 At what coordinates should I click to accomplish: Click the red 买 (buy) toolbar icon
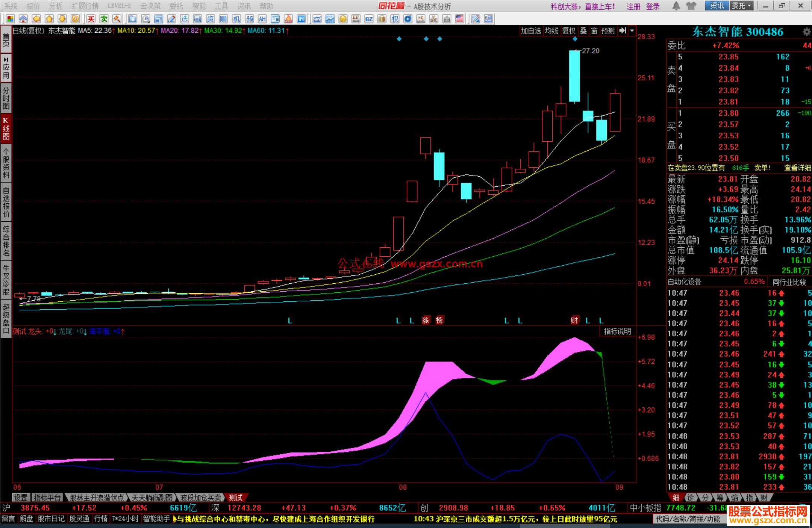coord(91,19)
